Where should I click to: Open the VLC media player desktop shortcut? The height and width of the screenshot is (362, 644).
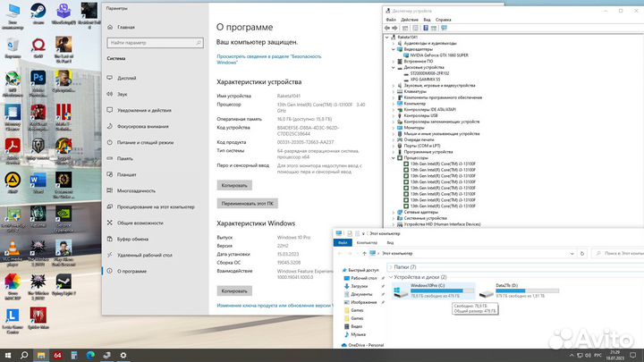click(x=13, y=252)
